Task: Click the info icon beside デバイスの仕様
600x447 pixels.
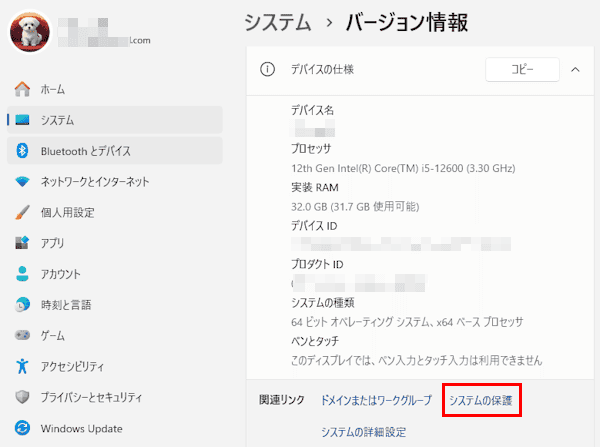Action: (267, 70)
